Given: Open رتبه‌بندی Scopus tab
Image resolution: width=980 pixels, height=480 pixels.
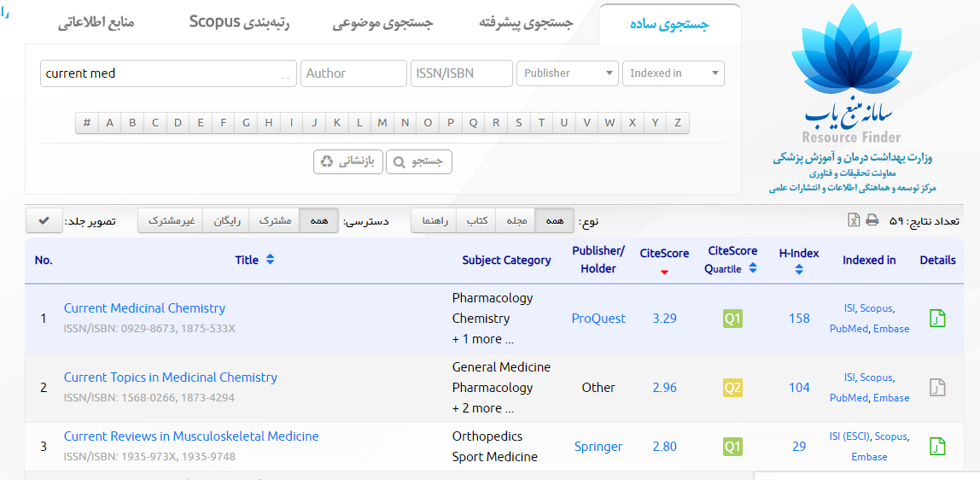Looking at the screenshot, I should pos(240,23).
